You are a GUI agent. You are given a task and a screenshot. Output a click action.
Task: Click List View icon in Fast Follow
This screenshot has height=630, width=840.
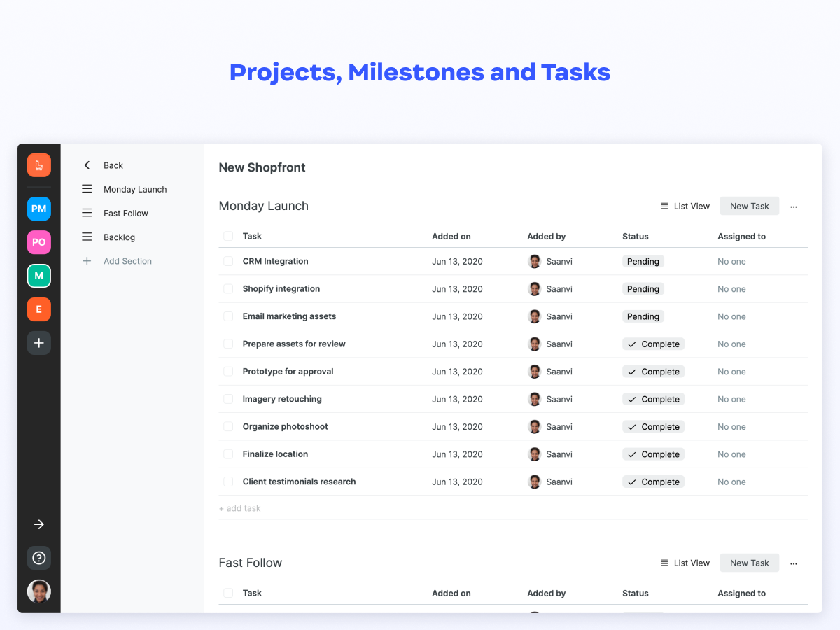point(664,563)
